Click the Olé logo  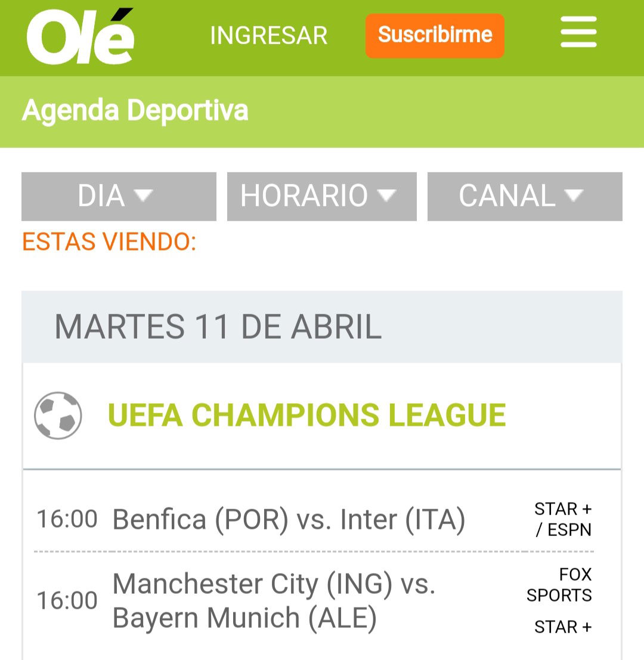click(80, 36)
